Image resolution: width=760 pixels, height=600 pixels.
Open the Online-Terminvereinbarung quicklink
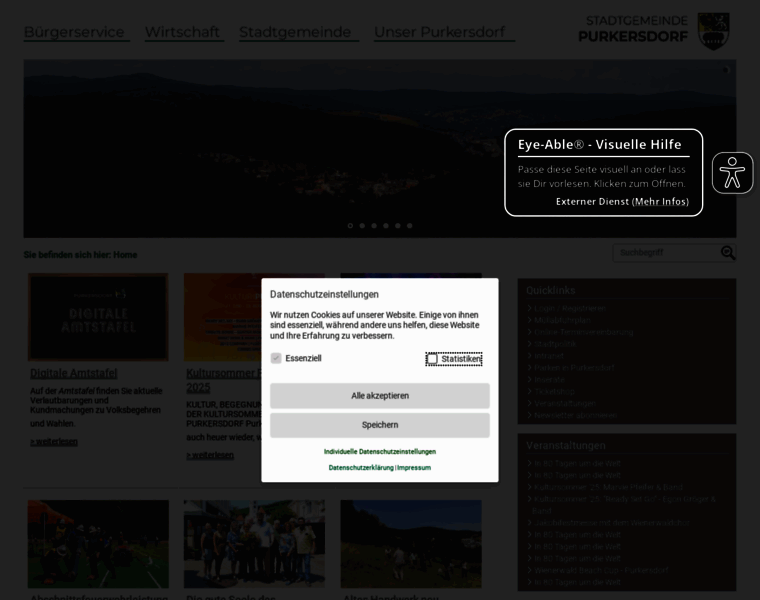coord(584,332)
